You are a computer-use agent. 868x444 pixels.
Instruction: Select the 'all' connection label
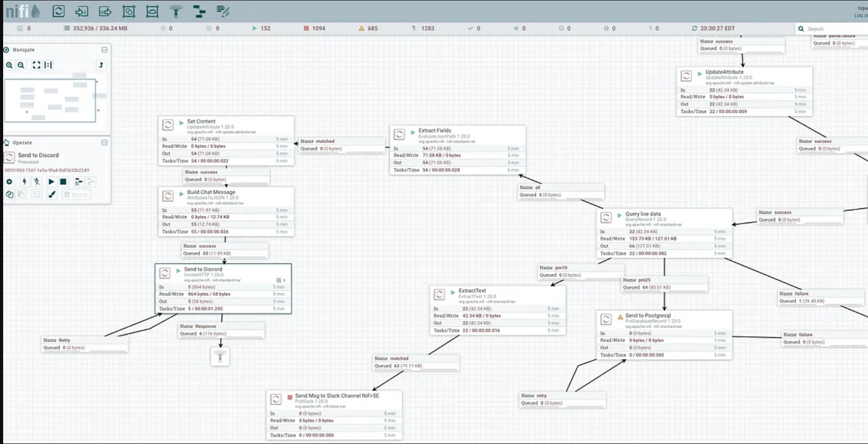click(562, 191)
